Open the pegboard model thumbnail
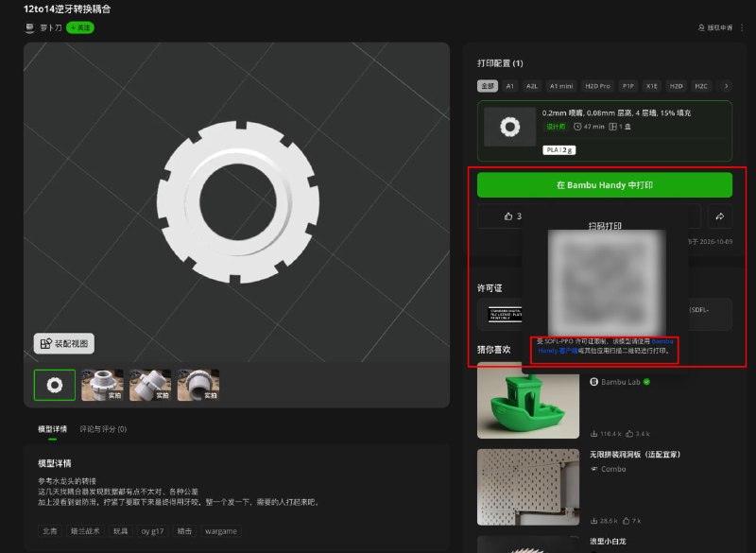This screenshot has width=756, height=553. tap(528, 487)
